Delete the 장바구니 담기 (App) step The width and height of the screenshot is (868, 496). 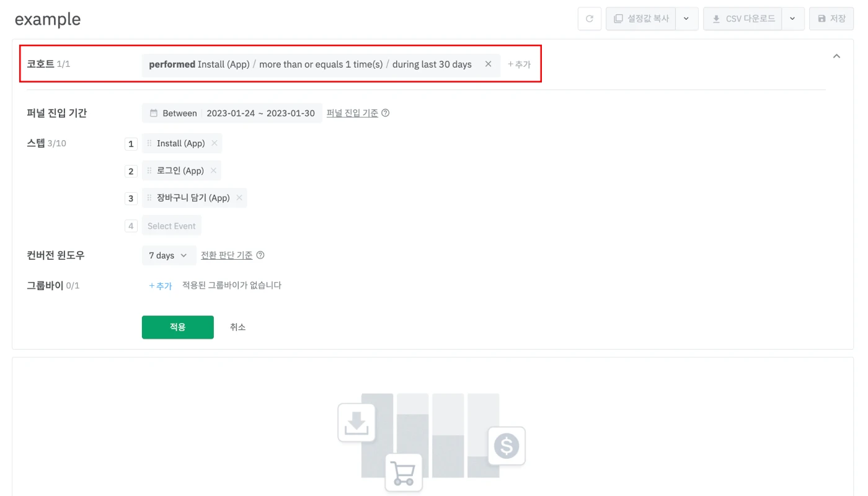click(x=239, y=198)
